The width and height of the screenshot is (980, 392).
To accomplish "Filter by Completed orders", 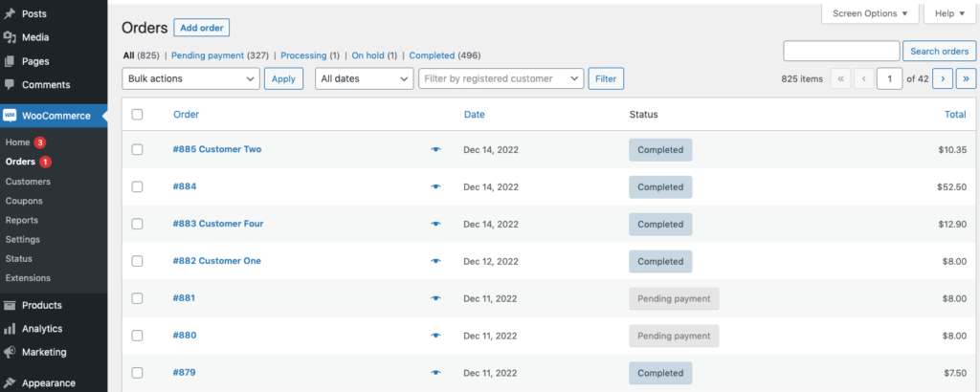I will click(432, 55).
